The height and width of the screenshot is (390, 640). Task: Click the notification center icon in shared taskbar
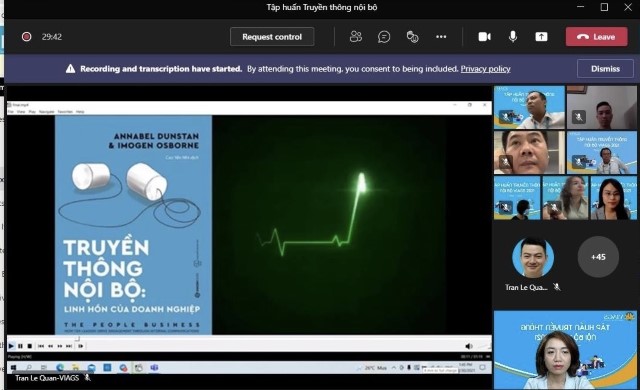tap(482, 368)
